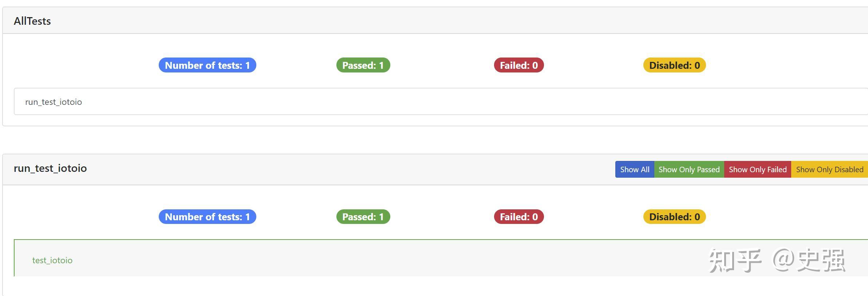Click Disabled badge in run_test_iotoio section
Screen dimensions: 868x296
point(674,217)
